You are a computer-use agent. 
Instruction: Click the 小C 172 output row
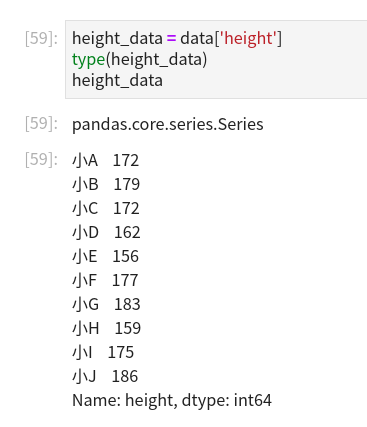pyautogui.click(x=106, y=208)
